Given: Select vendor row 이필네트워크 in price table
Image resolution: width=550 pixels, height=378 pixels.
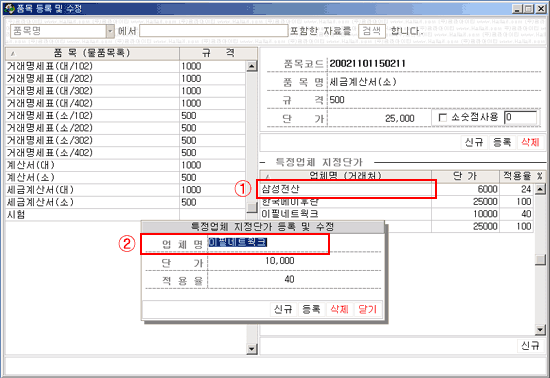Looking at the screenshot, I should 346,214.
